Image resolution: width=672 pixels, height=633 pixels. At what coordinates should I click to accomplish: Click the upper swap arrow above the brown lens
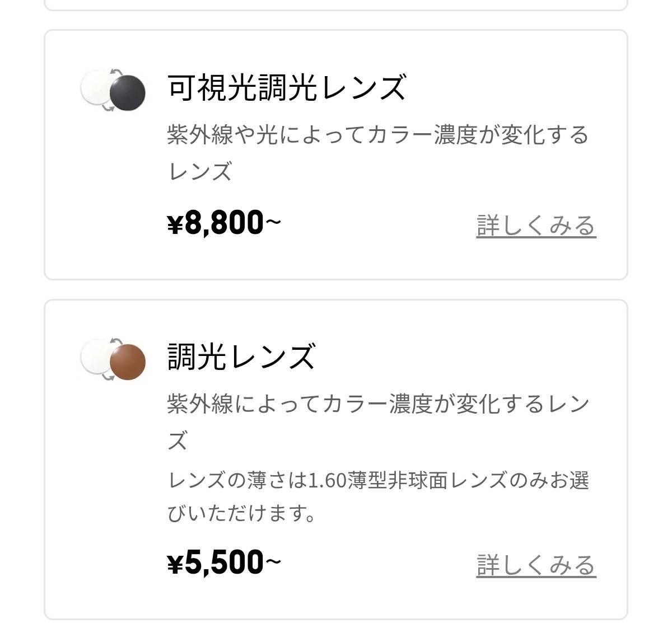click(116, 340)
